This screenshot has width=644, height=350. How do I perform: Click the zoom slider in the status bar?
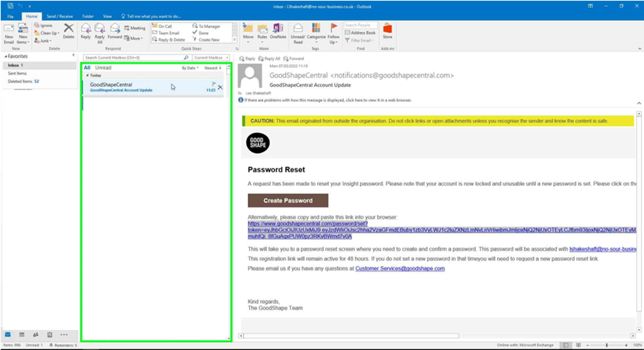point(607,345)
